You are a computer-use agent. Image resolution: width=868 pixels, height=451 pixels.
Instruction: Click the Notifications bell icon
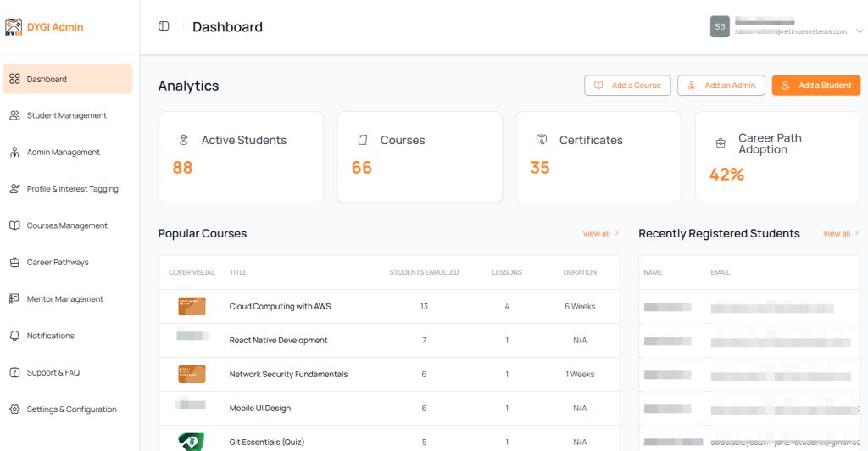click(x=14, y=336)
